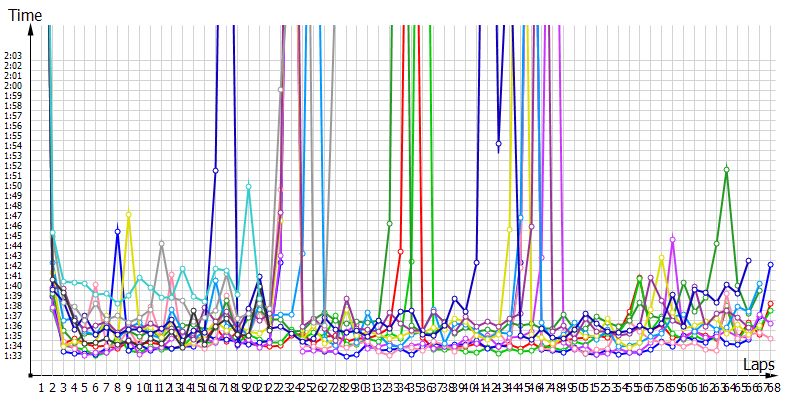
Task: Select the 2:03 time axis label
Action: coord(13,56)
